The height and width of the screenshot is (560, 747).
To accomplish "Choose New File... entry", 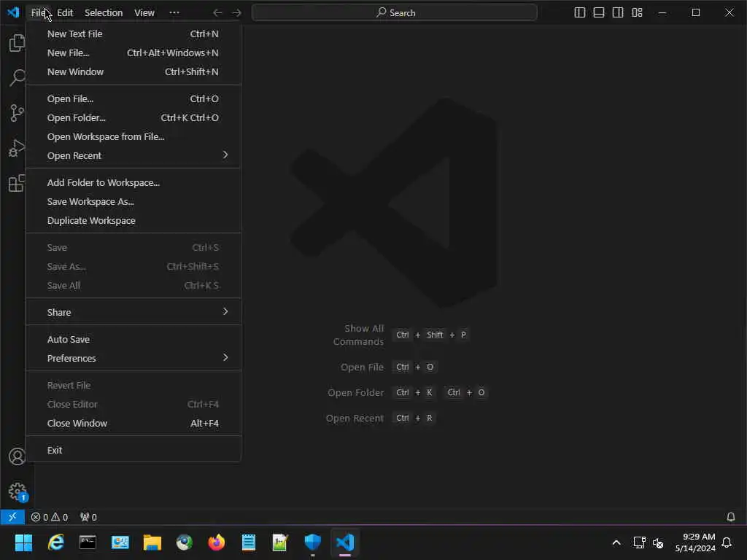I will (133, 52).
